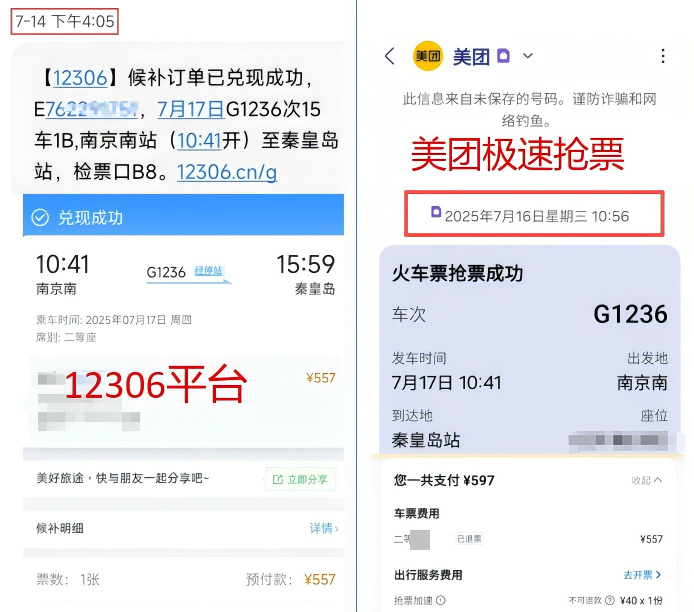694x612 pixels.
Task: Tap the 7月17日 date link
Action: (191, 109)
